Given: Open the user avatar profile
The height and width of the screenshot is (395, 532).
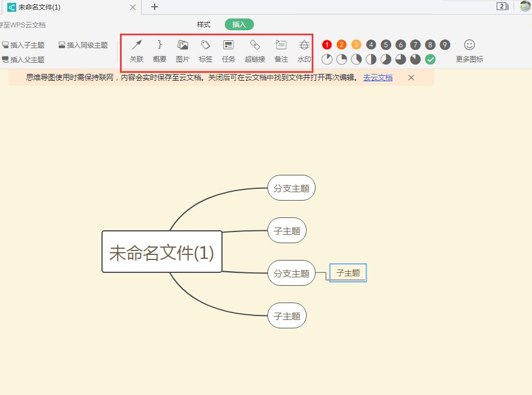Looking at the screenshot, I should [x=525, y=6].
